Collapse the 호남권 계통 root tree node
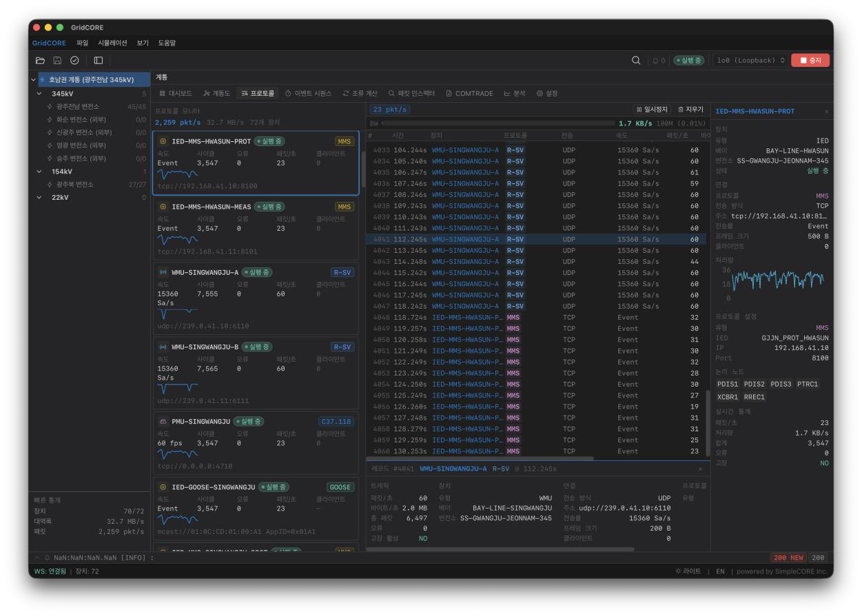 tap(34, 80)
